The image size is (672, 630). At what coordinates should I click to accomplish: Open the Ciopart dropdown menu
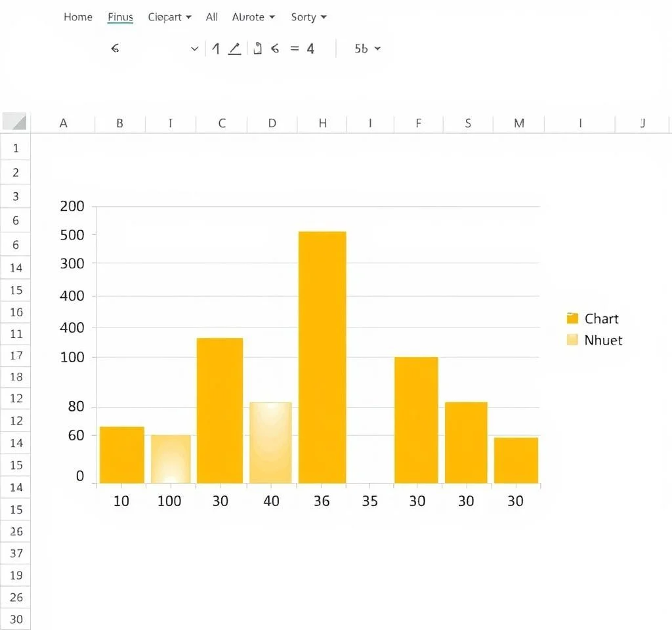(169, 17)
